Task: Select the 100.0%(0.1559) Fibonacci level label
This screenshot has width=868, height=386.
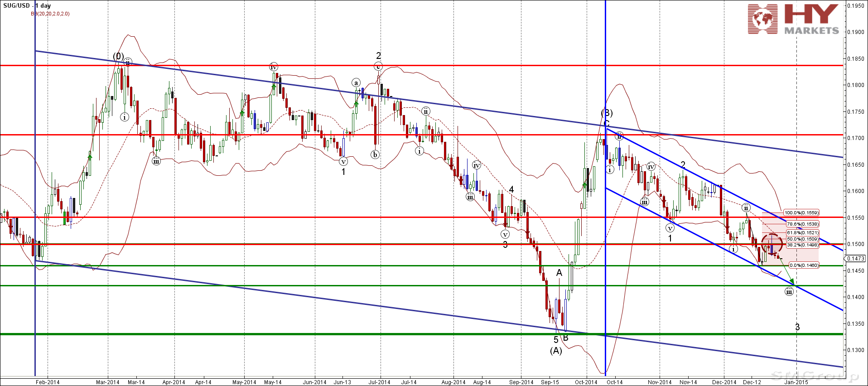Action: (x=801, y=212)
